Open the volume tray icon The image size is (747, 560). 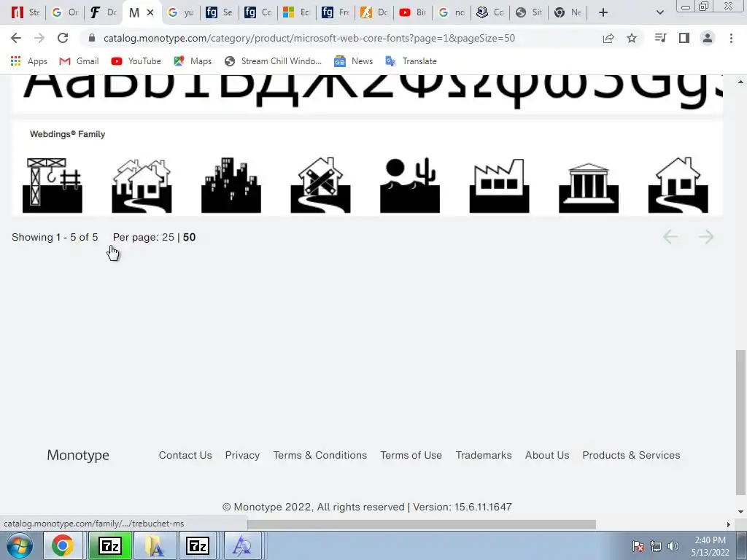point(673,546)
